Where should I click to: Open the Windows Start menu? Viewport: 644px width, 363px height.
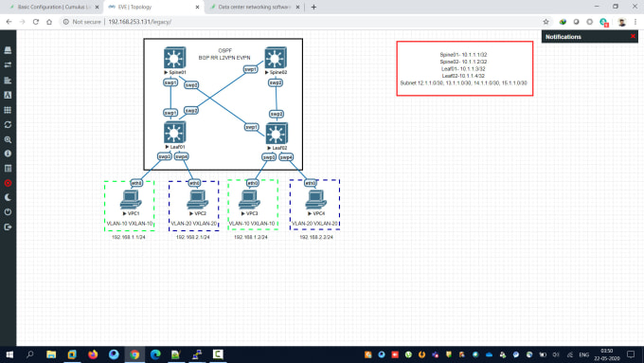(x=9, y=354)
